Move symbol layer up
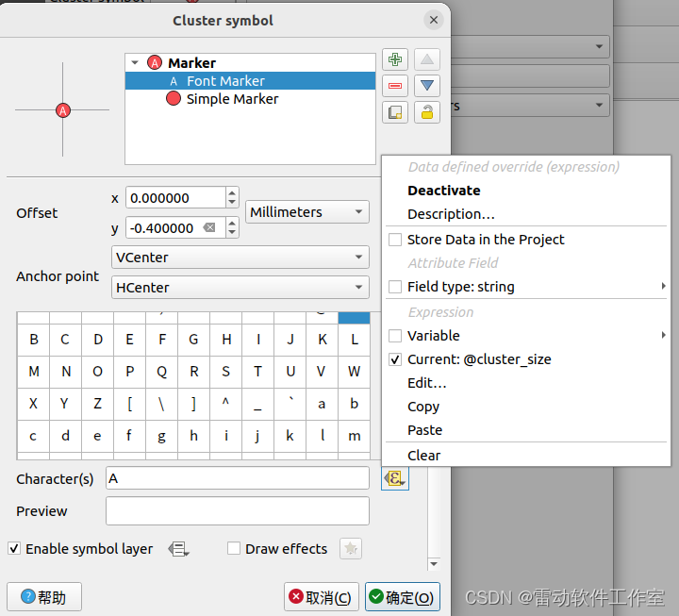The image size is (679, 616). tap(427, 59)
